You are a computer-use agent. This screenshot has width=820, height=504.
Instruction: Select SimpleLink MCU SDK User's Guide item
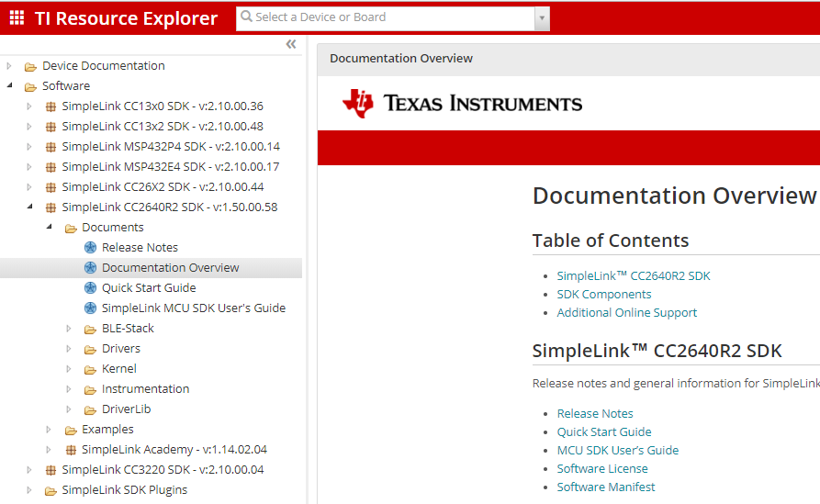[193, 308]
